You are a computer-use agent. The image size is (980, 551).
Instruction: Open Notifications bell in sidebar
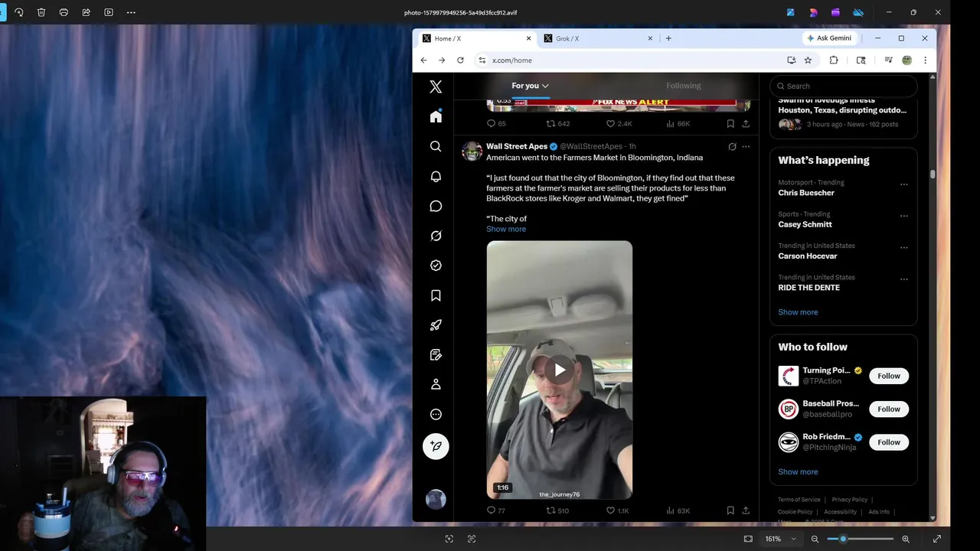436,176
